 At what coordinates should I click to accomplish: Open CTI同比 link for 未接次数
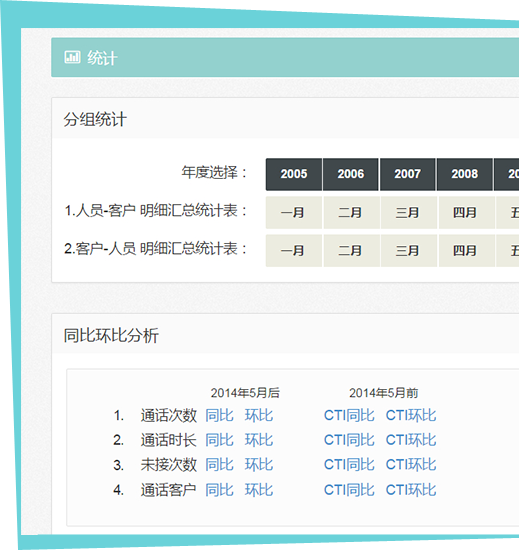coord(349,465)
